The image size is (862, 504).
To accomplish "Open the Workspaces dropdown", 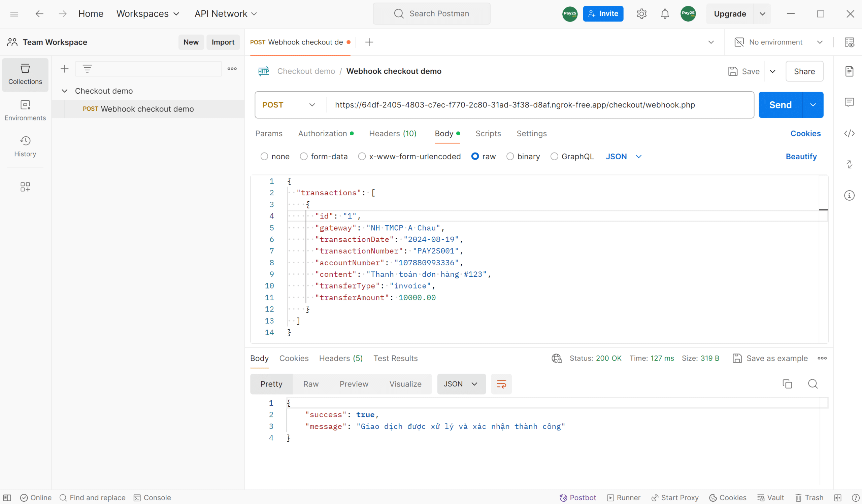I will [147, 14].
